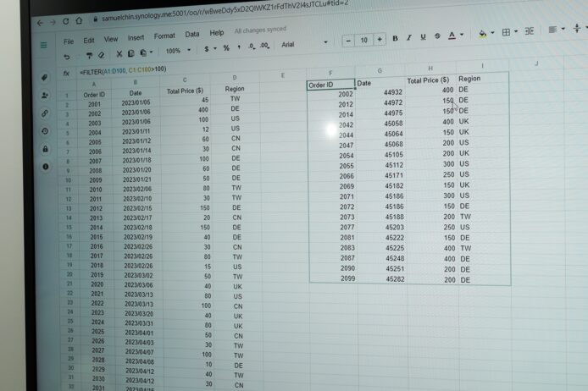
Task: Open the hamburger menu icon
Action: click(x=42, y=45)
